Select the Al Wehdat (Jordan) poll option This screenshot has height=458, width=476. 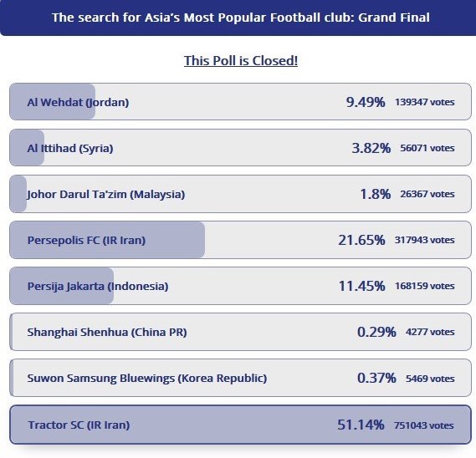pyautogui.click(x=240, y=102)
